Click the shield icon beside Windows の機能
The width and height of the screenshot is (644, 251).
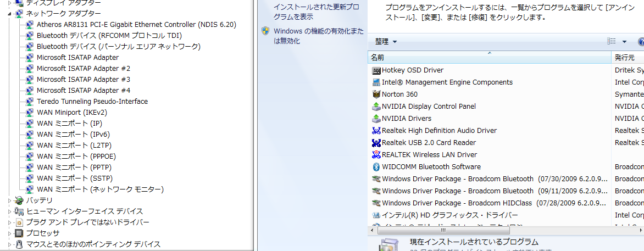click(266, 31)
